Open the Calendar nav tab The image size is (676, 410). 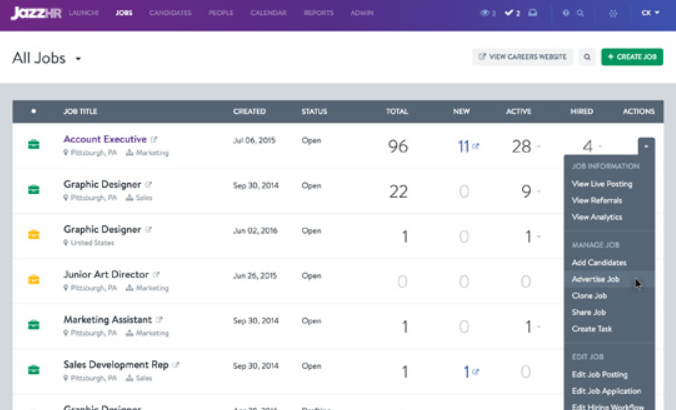point(268,13)
